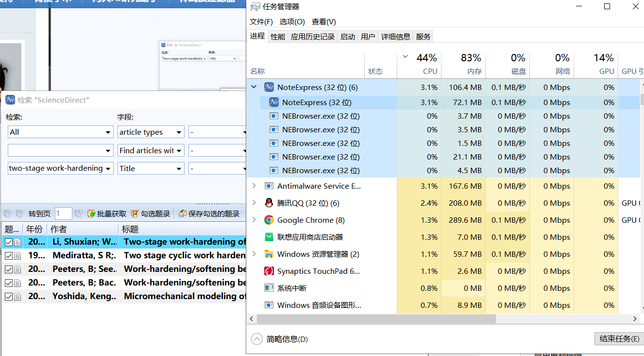This screenshot has height=356, width=644.
Task: Click the Tencent QQ penguin icon
Action: click(x=269, y=203)
